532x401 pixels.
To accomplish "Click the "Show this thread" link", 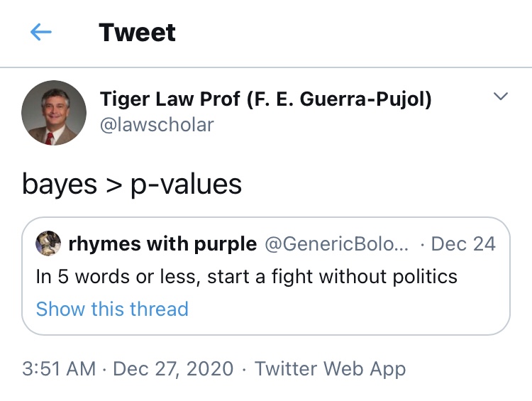I will (x=112, y=309).
